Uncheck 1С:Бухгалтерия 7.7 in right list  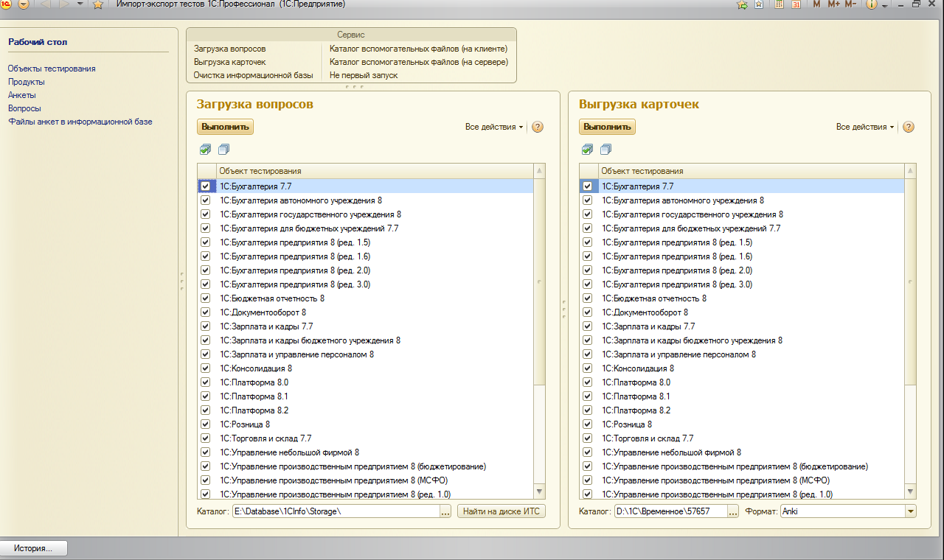point(587,186)
